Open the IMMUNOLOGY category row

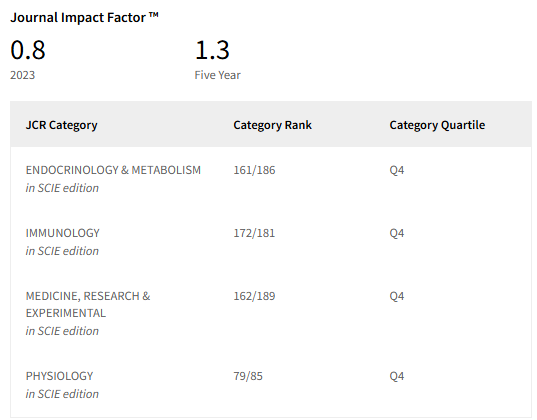(63, 233)
